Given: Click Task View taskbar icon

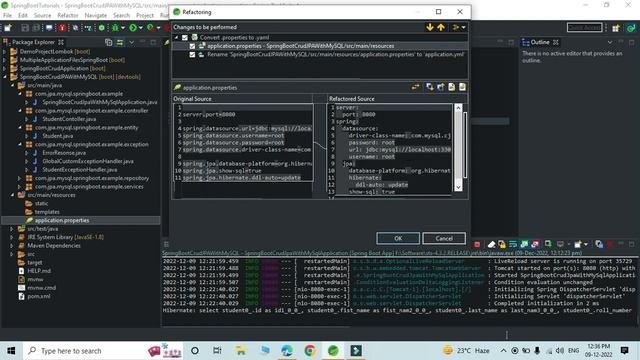Looking at the screenshot, I should point(217,351).
